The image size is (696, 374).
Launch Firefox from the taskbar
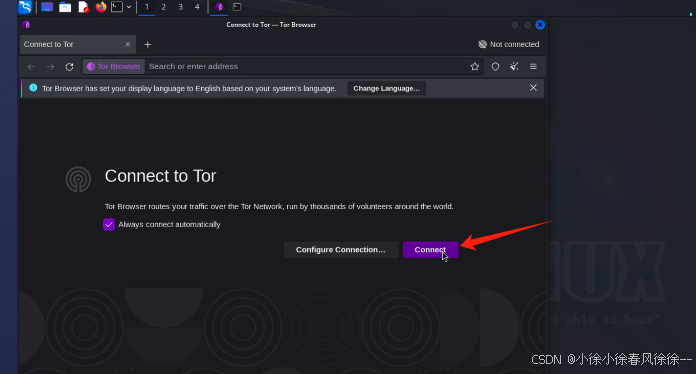(x=101, y=7)
